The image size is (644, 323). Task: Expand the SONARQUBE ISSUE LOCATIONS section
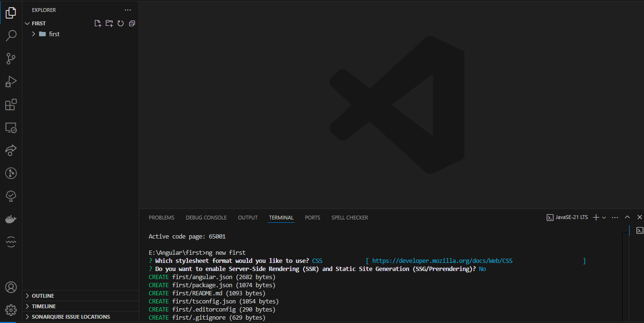click(81, 317)
